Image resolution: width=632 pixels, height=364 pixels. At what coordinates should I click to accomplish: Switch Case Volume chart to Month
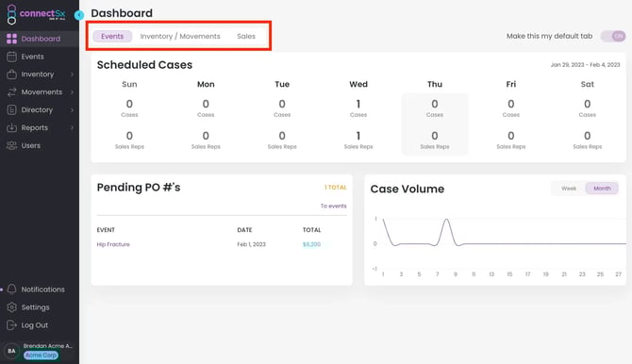(x=602, y=189)
